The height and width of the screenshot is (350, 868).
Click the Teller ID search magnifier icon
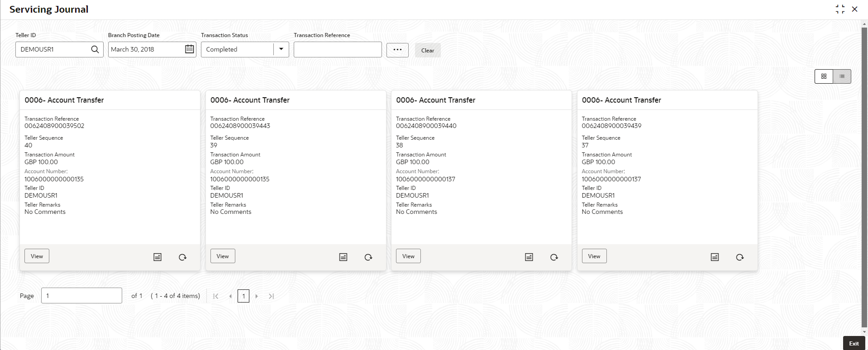click(x=95, y=49)
